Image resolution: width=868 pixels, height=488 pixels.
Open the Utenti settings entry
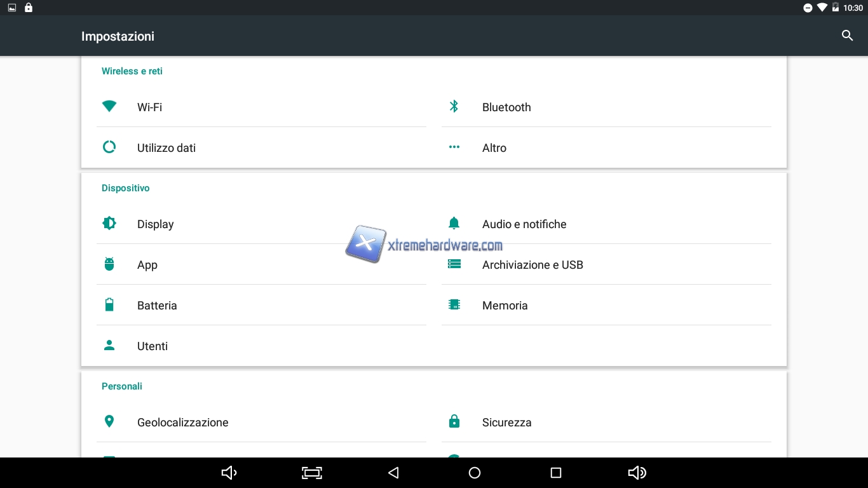click(153, 346)
